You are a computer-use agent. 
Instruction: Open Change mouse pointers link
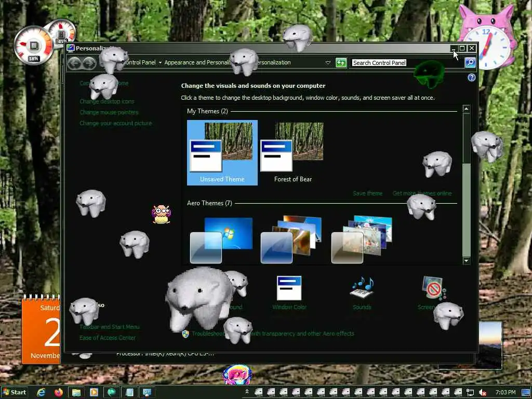pos(109,112)
